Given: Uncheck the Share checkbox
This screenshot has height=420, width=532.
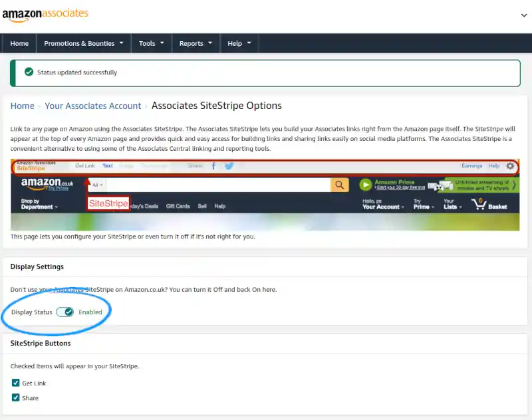Looking at the screenshot, I should tap(15, 397).
